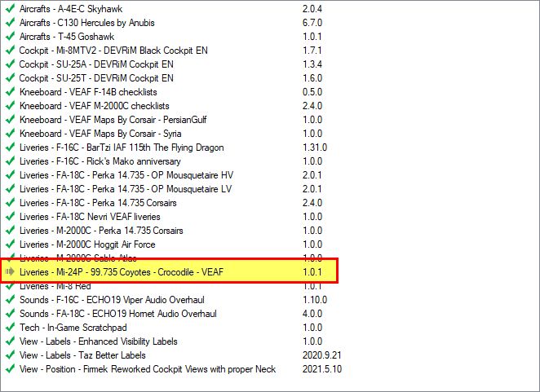Screen dimensions: 540x392
Task: Click the checkmark icon of the Mi-8MTV2 DEVRiM Black Cockpit row
Action: (10, 50)
